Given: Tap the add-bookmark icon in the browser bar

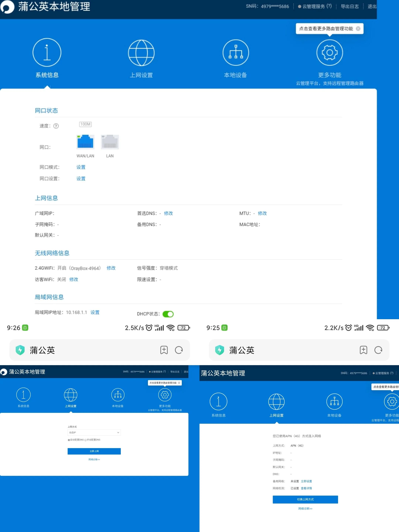Looking at the screenshot, I should [164, 350].
